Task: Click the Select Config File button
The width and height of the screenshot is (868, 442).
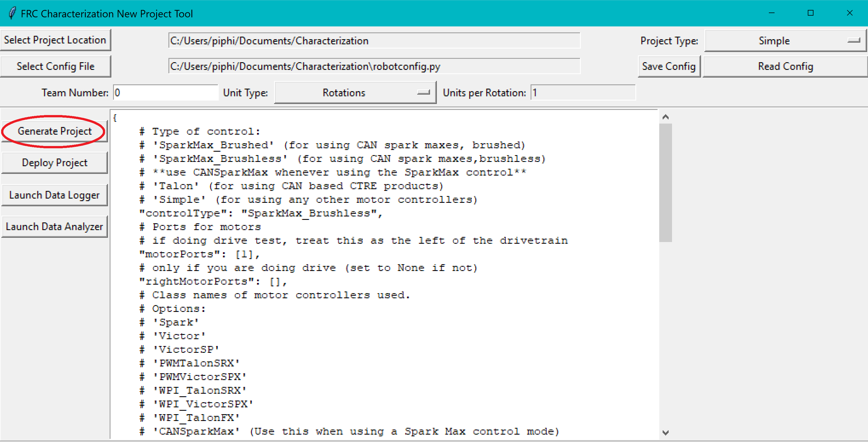Action: click(55, 66)
